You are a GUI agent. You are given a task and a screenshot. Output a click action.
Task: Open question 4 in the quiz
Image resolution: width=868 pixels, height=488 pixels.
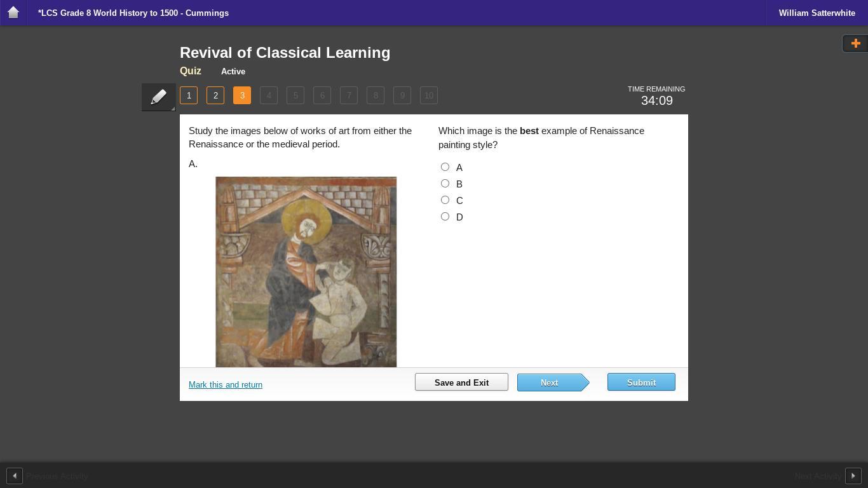[x=269, y=95]
